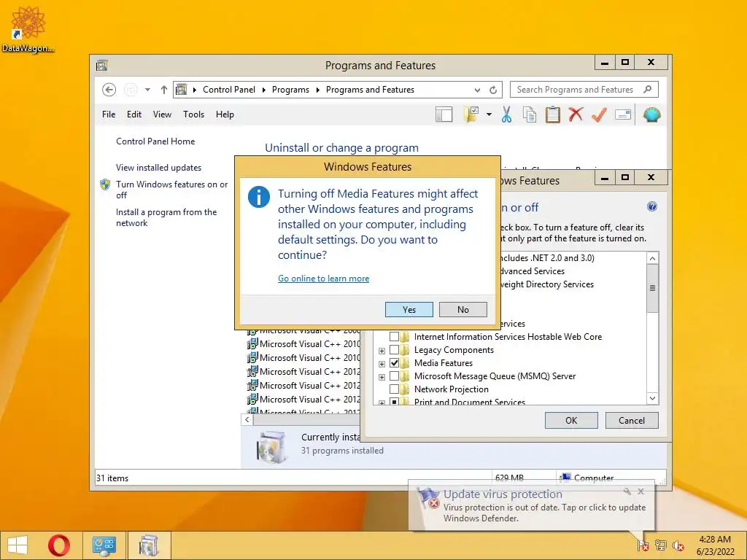The image size is (747, 560).
Task: Open the View menu
Action: (x=162, y=114)
